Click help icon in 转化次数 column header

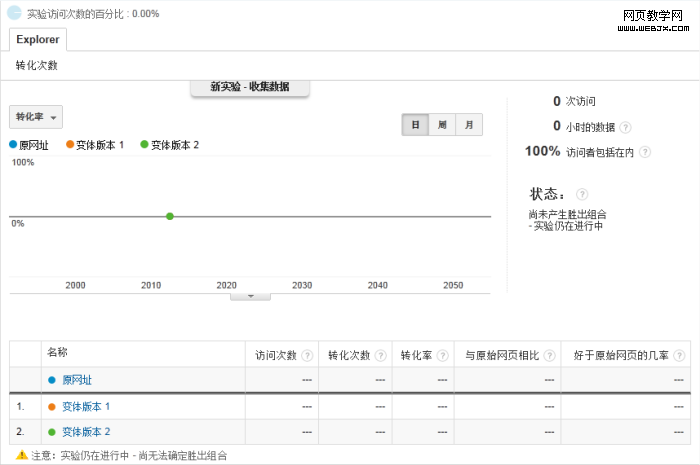point(380,355)
